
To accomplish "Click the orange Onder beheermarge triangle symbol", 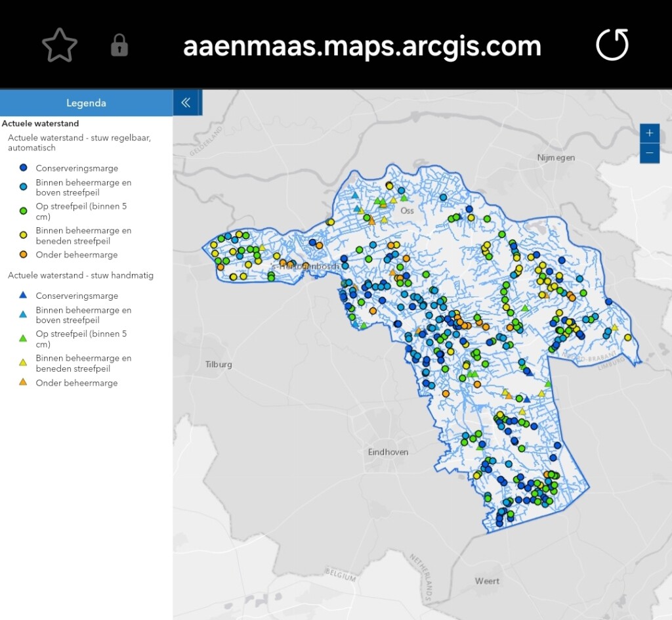I will pos(23,382).
